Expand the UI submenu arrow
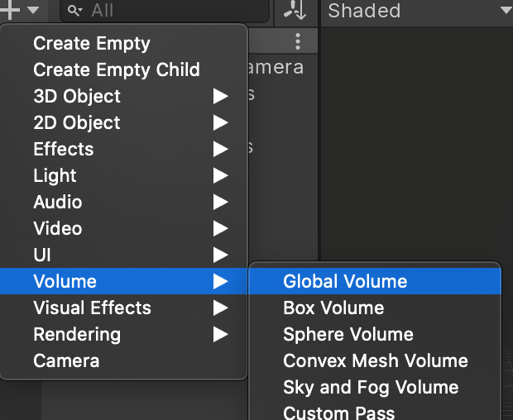The height and width of the screenshot is (420, 513). click(x=220, y=255)
